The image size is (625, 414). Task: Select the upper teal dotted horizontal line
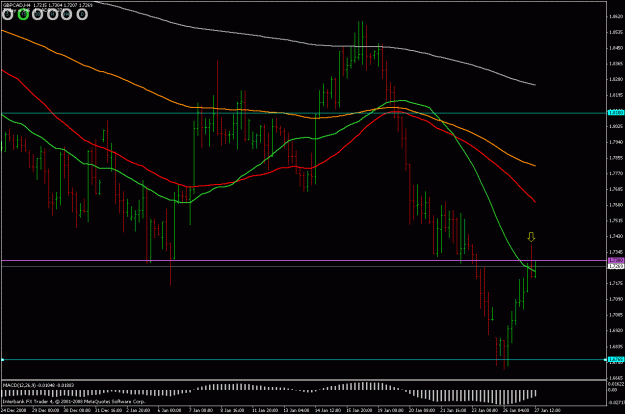303,113
